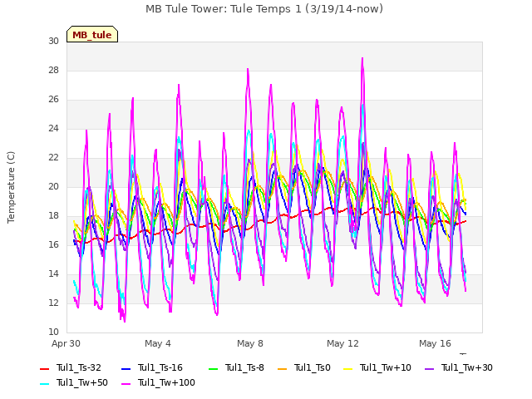Click the 20 y-axis tick label
The height and width of the screenshot is (399, 532).
(53, 186)
